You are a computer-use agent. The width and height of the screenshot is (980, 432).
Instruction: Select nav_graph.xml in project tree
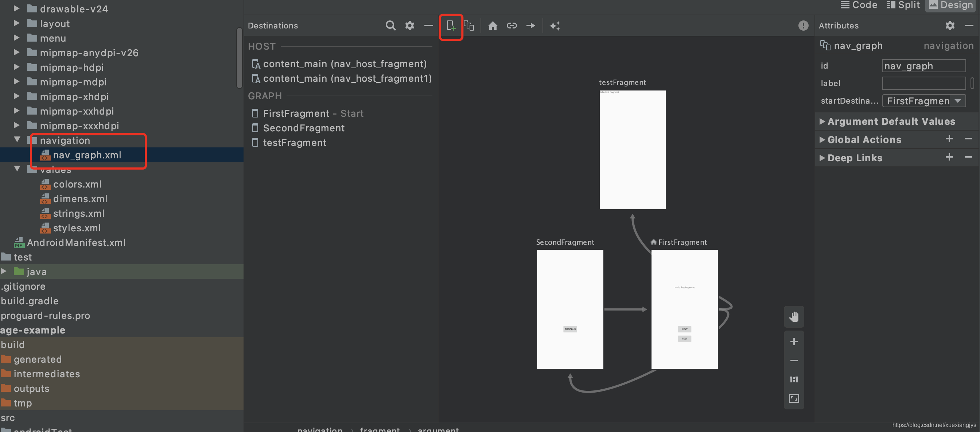point(87,155)
